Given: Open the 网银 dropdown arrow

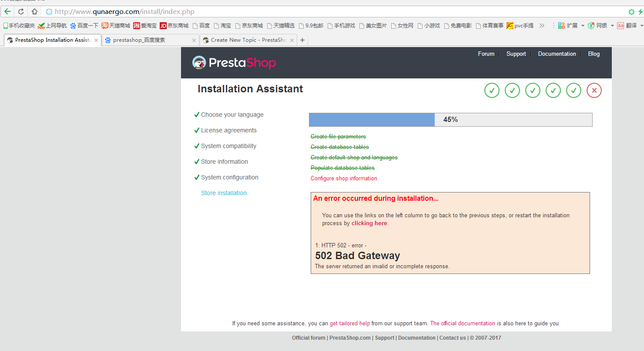Looking at the screenshot, I should 612,26.
